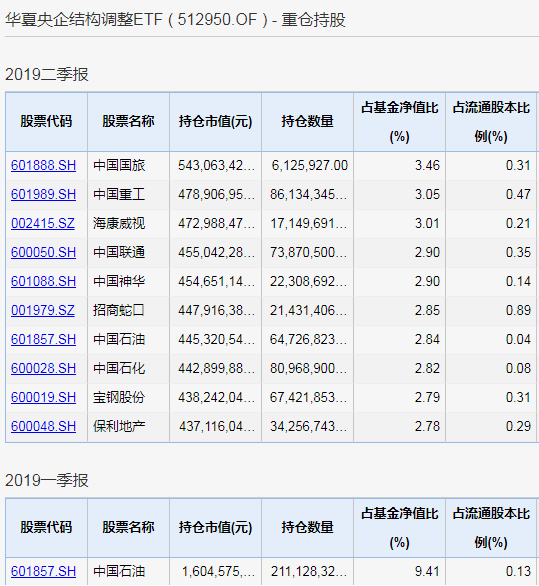The image size is (539, 586).
Task: Click 持仓市值(元) header in 2019二季报 table
Action: point(216,121)
